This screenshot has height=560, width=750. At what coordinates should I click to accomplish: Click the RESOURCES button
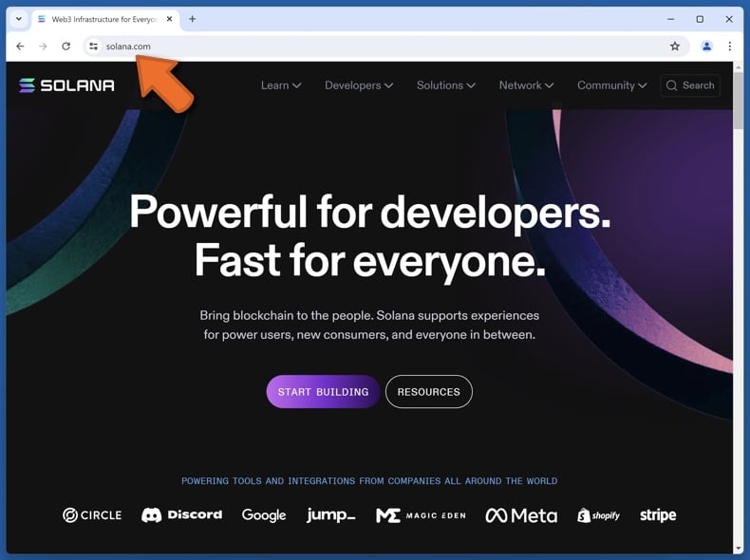click(x=428, y=392)
